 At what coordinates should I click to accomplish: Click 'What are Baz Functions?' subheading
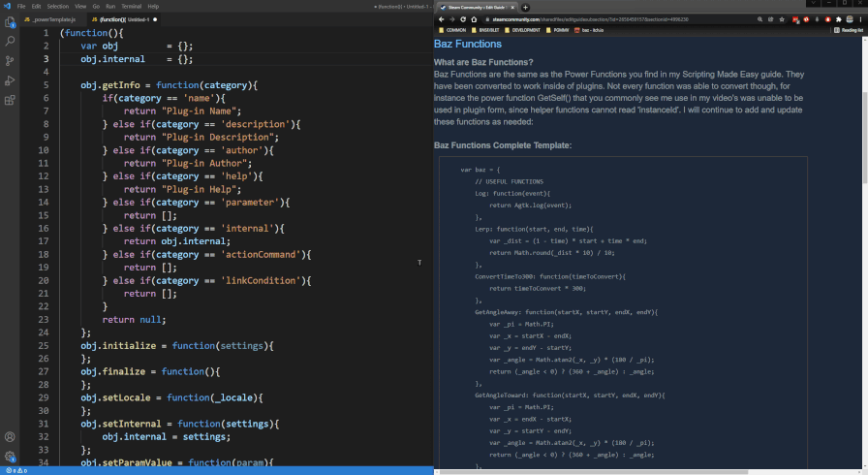[x=483, y=62]
